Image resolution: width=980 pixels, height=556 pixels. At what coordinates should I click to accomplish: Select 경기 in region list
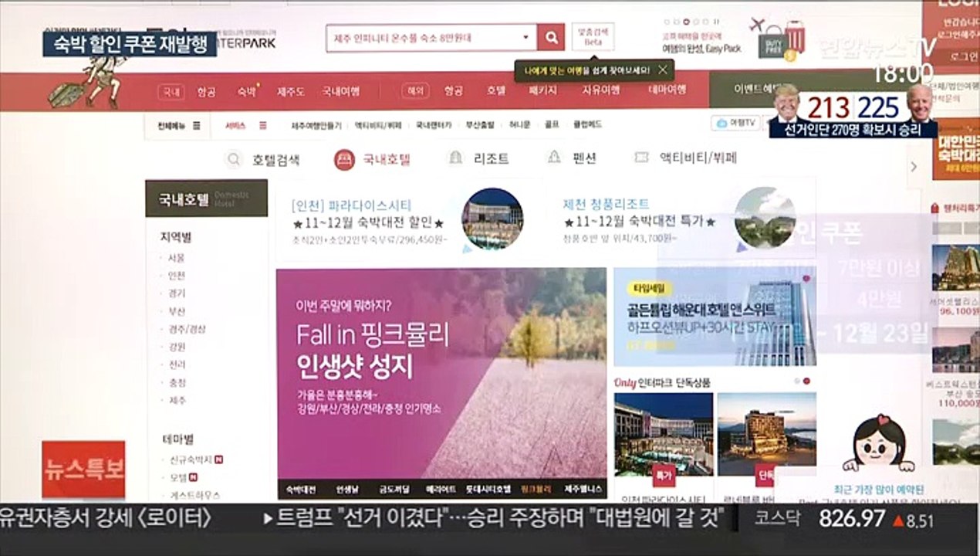[x=177, y=293]
